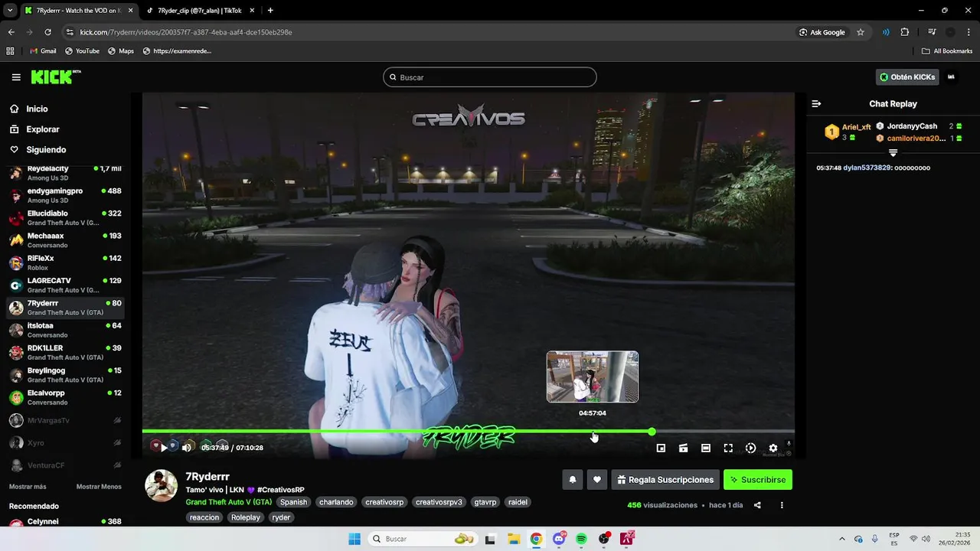The image size is (980, 551).
Task: Expand the chat leaderboard chevron
Action: [x=893, y=153]
